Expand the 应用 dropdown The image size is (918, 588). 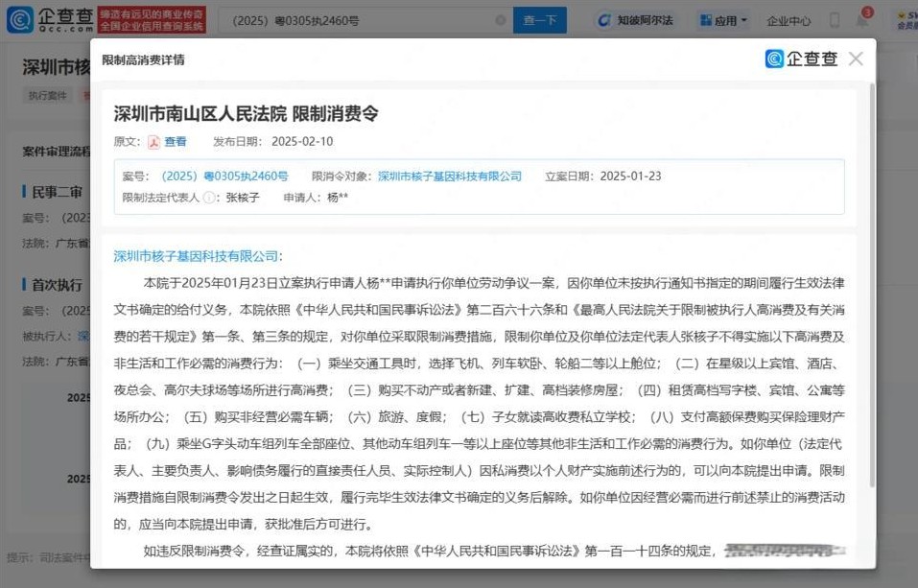[x=723, y=20]
